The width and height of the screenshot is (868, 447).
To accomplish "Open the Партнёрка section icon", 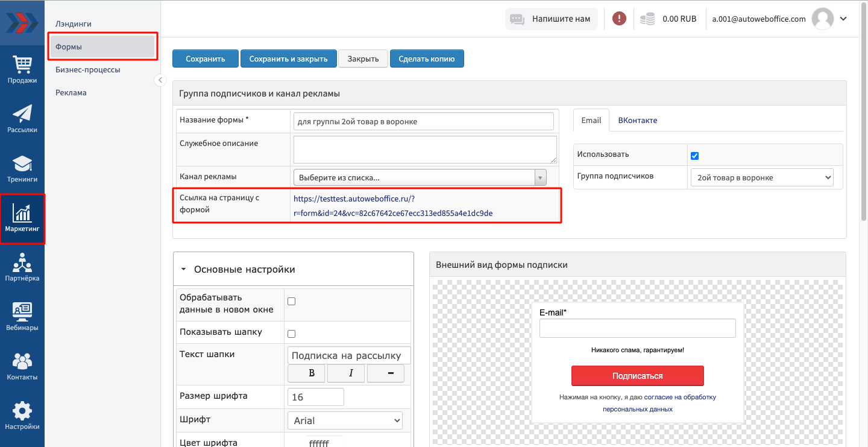I will (x=22, y=267).
